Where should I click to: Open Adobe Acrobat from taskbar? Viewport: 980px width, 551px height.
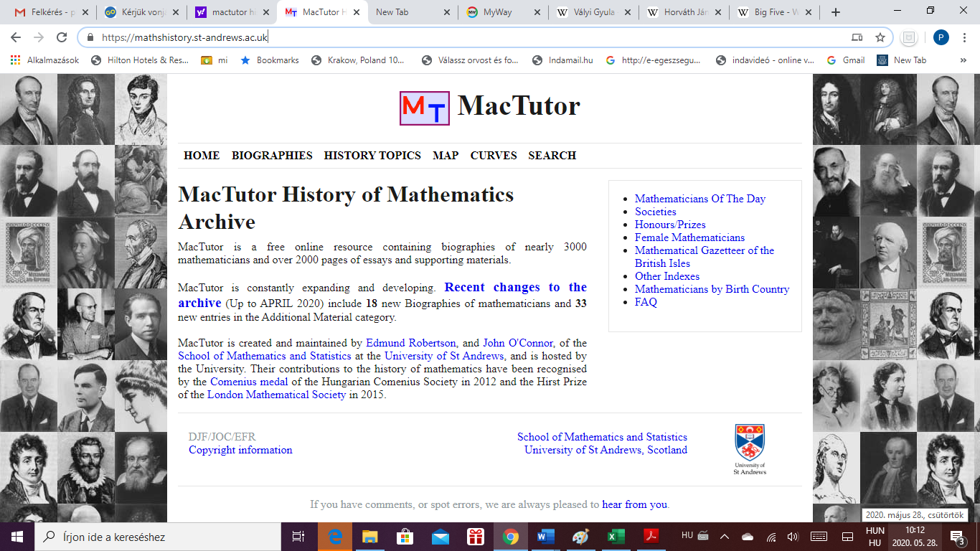[x=651, y=537]
